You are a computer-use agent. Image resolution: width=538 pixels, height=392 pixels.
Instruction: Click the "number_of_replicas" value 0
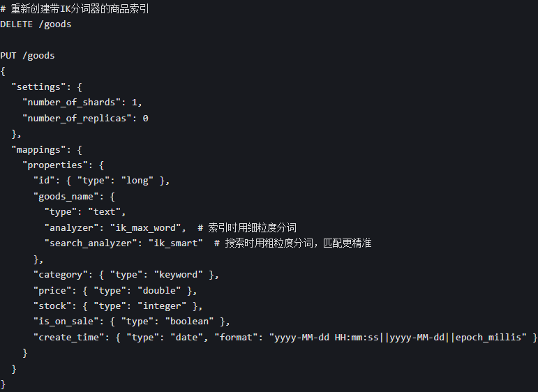click(145, 119)
